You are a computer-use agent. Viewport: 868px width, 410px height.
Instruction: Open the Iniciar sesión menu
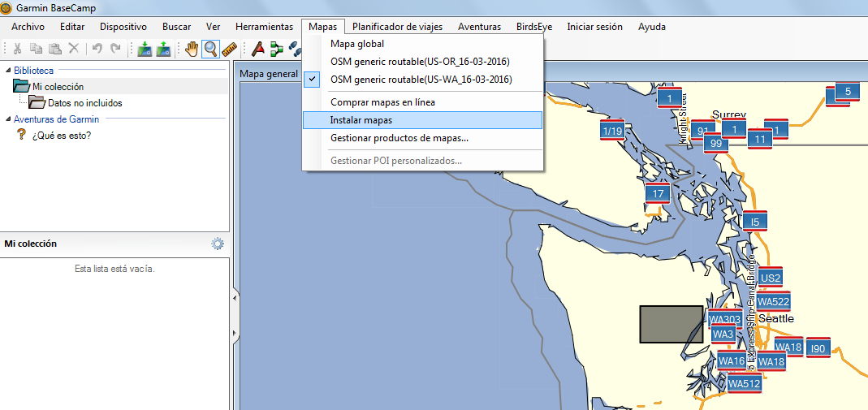point(594,27)
